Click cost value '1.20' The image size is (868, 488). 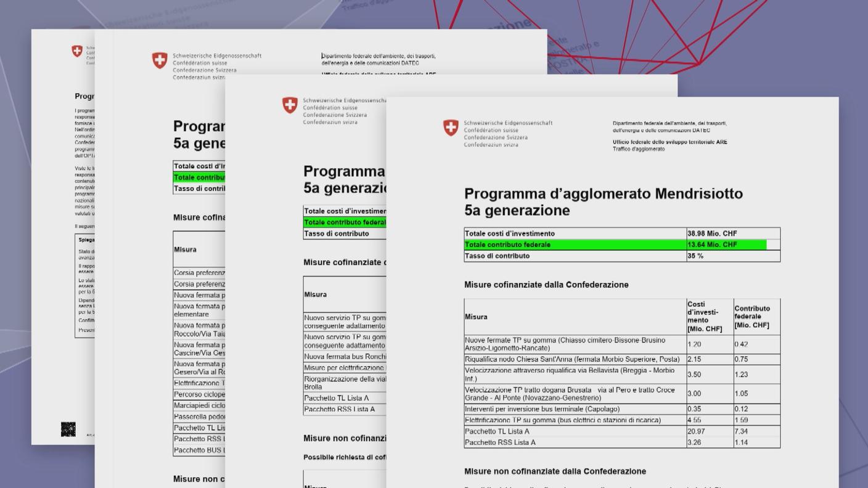694,344
